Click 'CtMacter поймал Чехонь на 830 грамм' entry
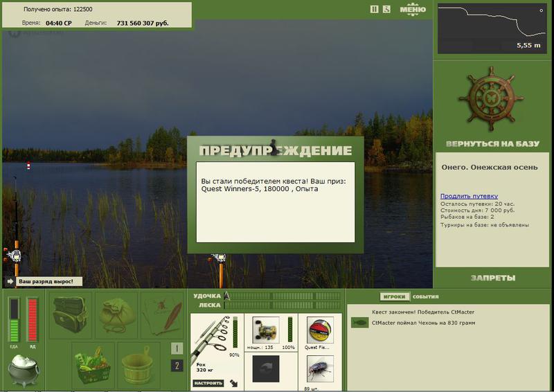Viewport: 554px width, 392px height. [423, 323]
